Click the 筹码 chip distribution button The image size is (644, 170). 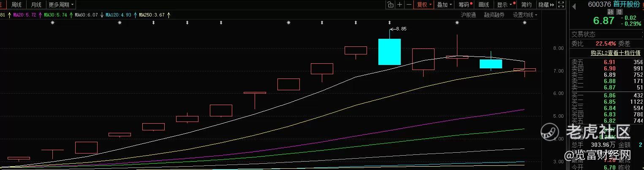pyautogui.click(x=465, y=5)
